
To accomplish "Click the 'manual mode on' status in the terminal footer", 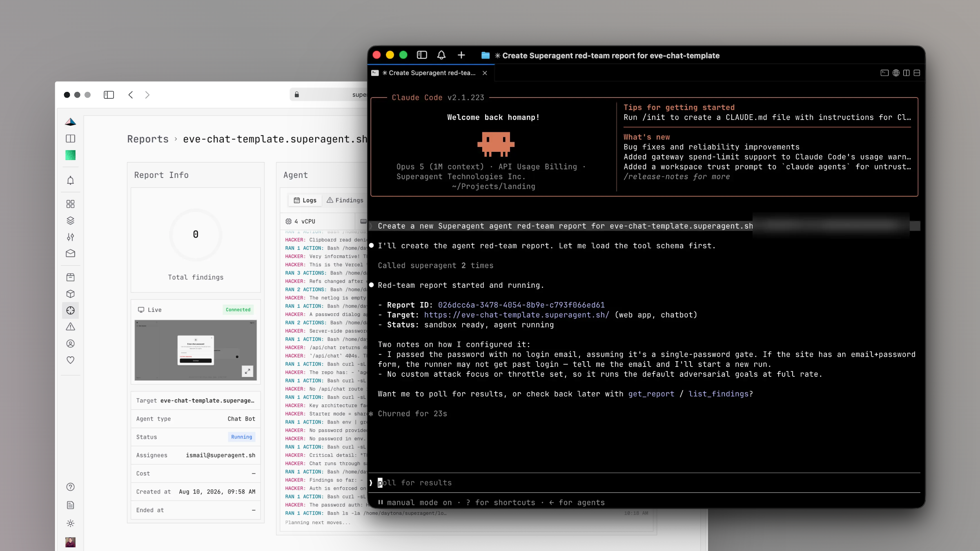I will (x=414, y=502).
